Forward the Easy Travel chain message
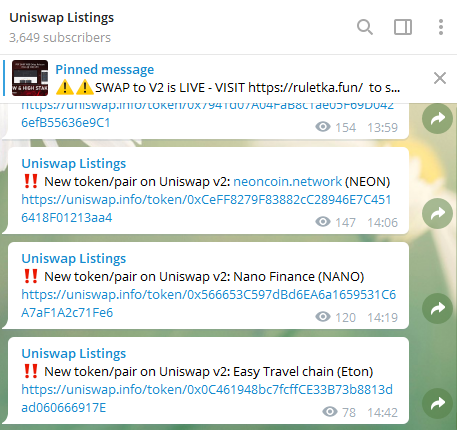Screen dimensions: 457x430 coord(437,403)
